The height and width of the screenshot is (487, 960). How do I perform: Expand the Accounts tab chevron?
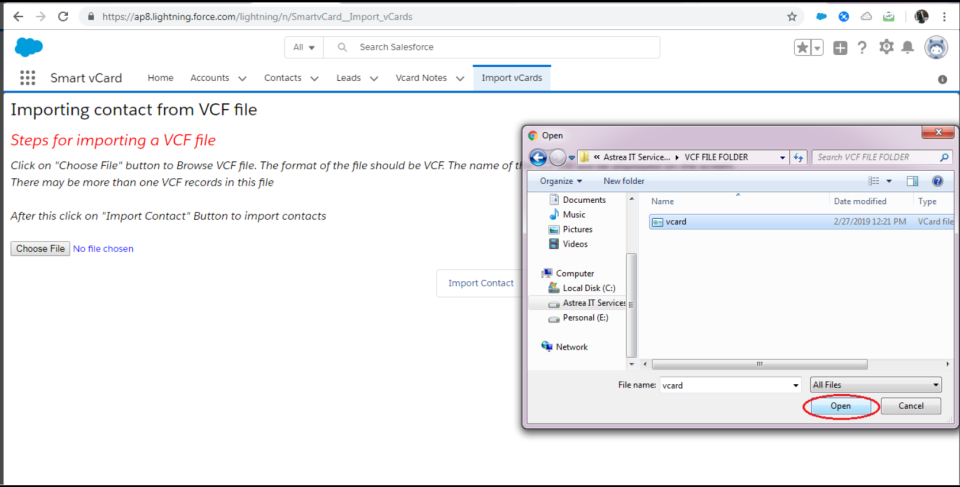pos(242,78)
